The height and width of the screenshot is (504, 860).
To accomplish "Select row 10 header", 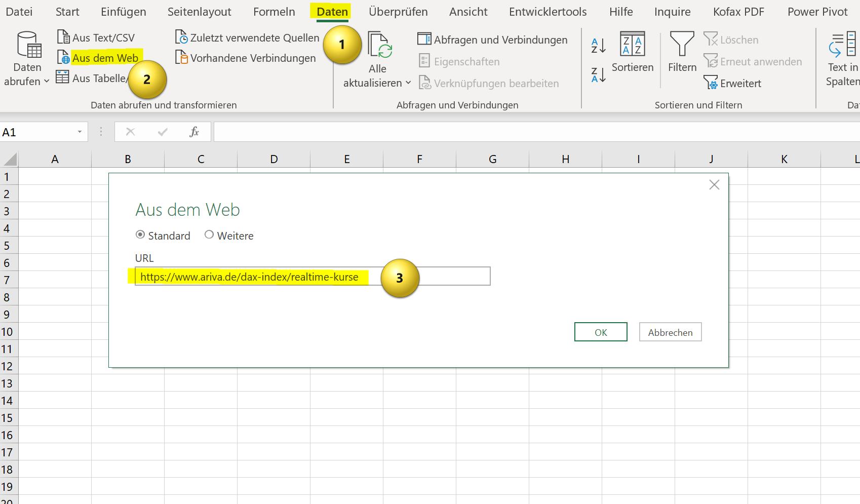I will pos(9,332).
